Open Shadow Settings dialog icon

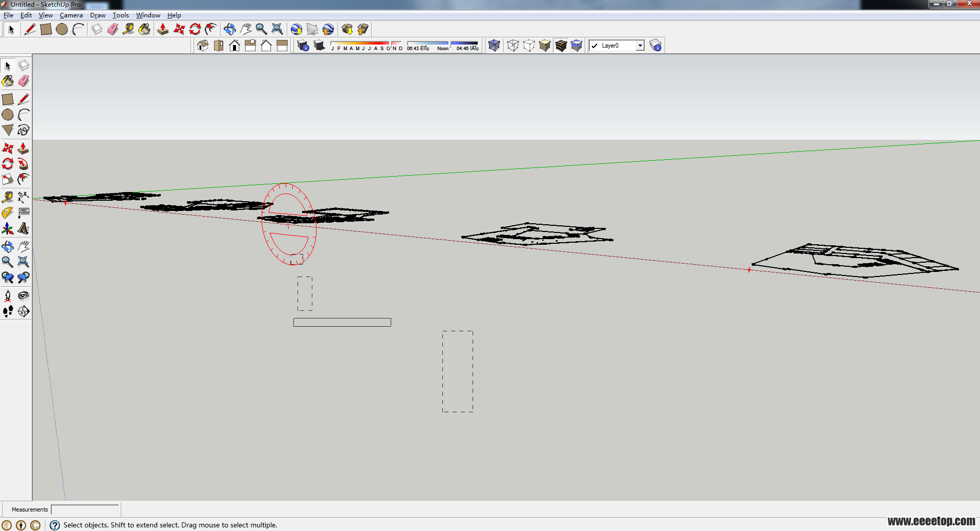[303, 46]
